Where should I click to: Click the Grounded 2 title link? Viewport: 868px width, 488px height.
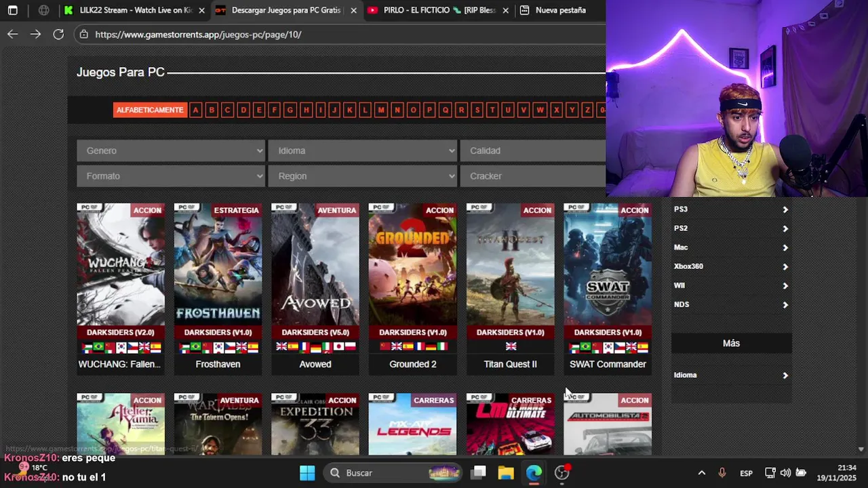[413, 364]
